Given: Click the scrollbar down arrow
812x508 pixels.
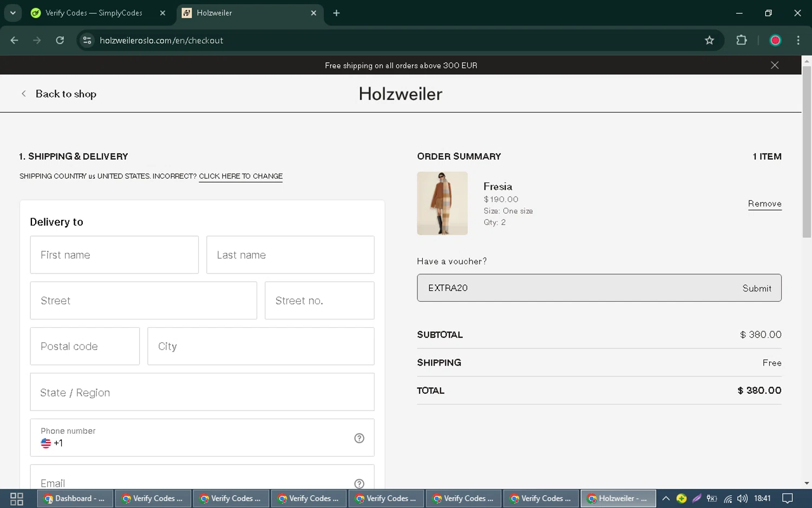Looking at the screenshot, I should click(x=807, y=483).
